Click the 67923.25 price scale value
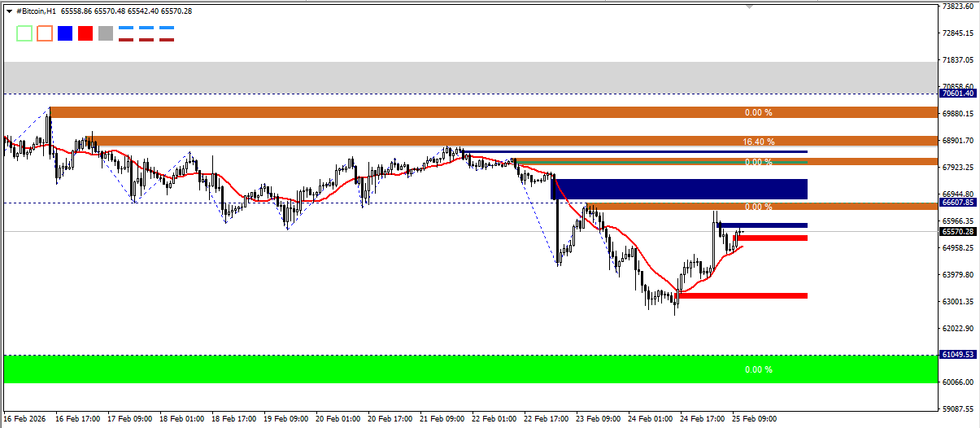980x428 pixels. coord(958,168)
